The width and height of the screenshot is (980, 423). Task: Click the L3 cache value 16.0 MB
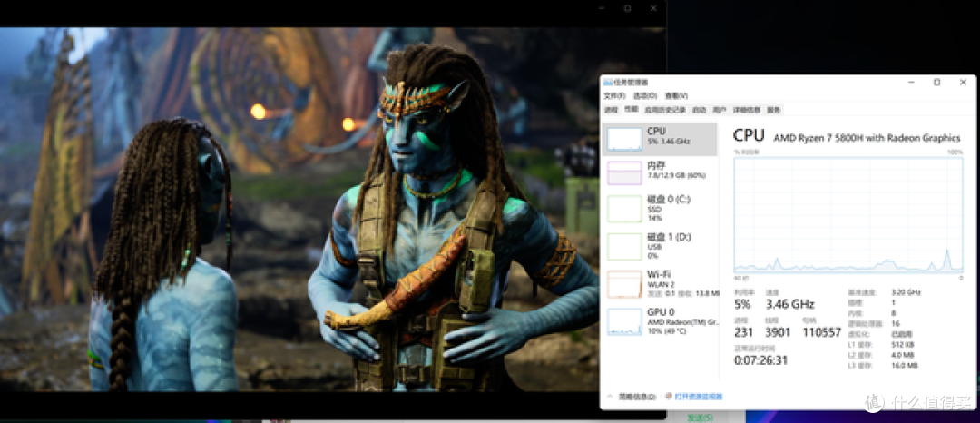click(x=905, y=365)
